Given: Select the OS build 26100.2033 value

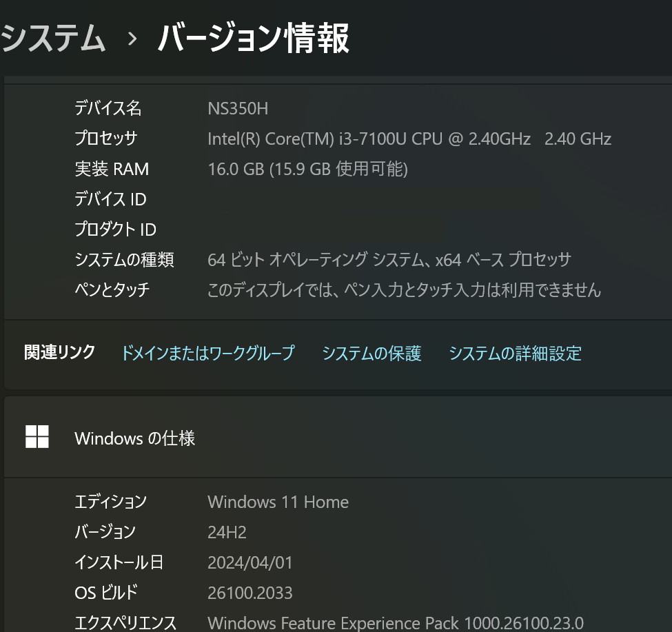Looking at the screenshot, I should (x=250, y=593).
